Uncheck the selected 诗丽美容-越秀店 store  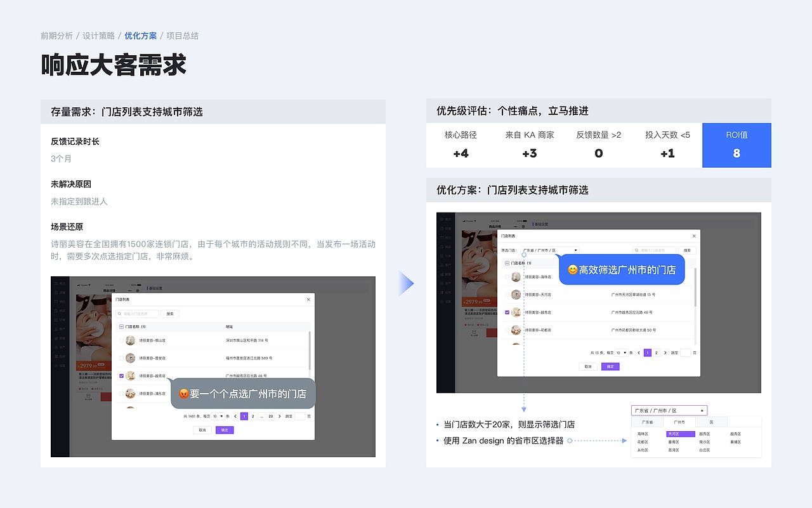[x=507, y=312]
